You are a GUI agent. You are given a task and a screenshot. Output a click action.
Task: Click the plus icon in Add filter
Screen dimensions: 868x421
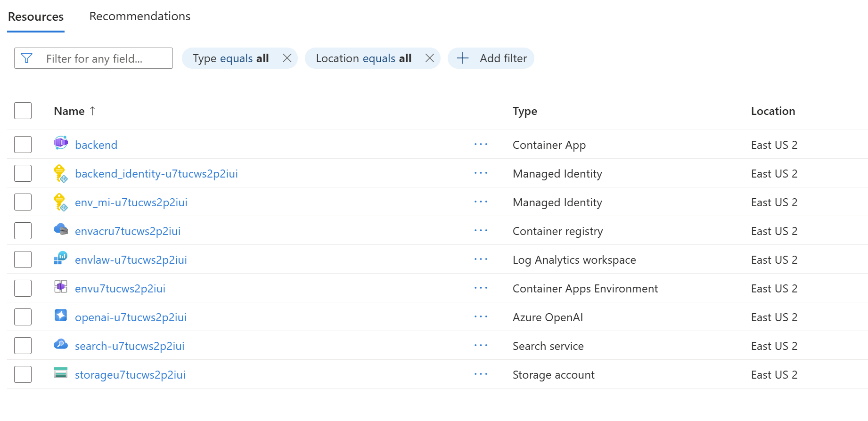click(x=463, y=58)
